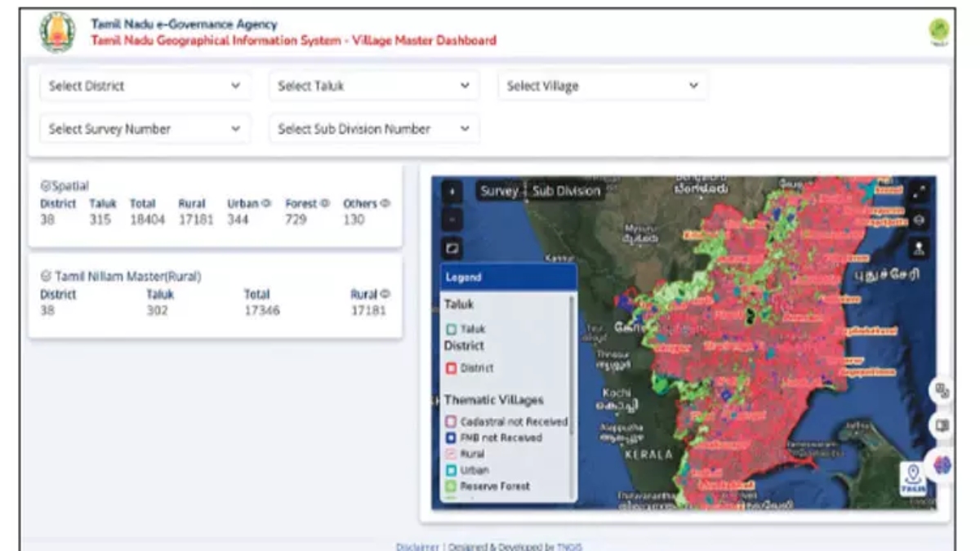Click the locate me person icon
This screenshot has width=980, height=551.
coord(920,248)
